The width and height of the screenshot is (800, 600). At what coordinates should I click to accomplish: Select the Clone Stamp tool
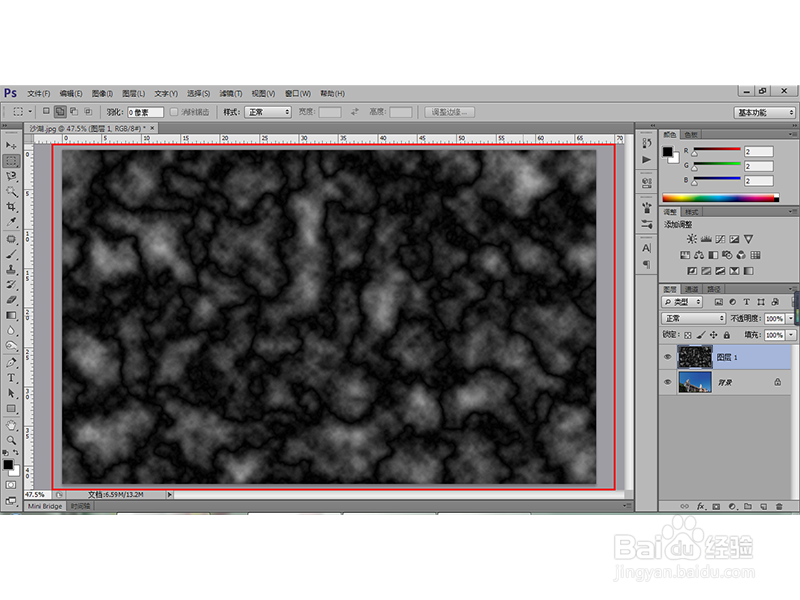pyautogui.click(x=11, y=269)
